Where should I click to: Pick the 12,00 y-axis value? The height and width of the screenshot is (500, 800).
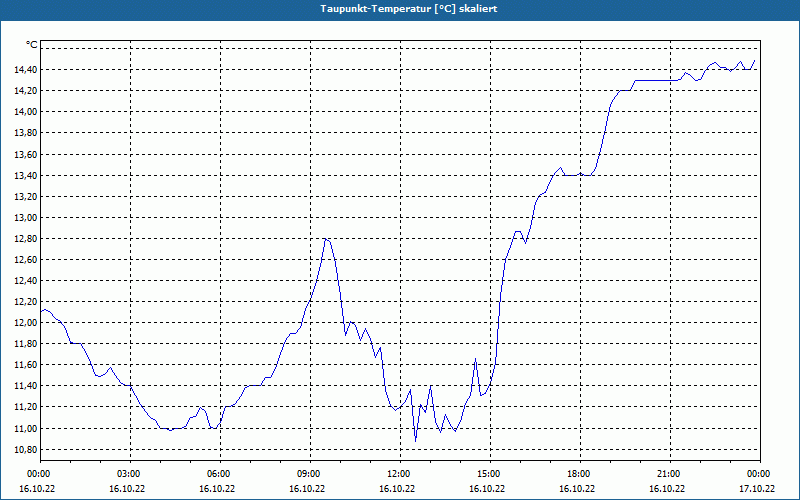(26, 322)
